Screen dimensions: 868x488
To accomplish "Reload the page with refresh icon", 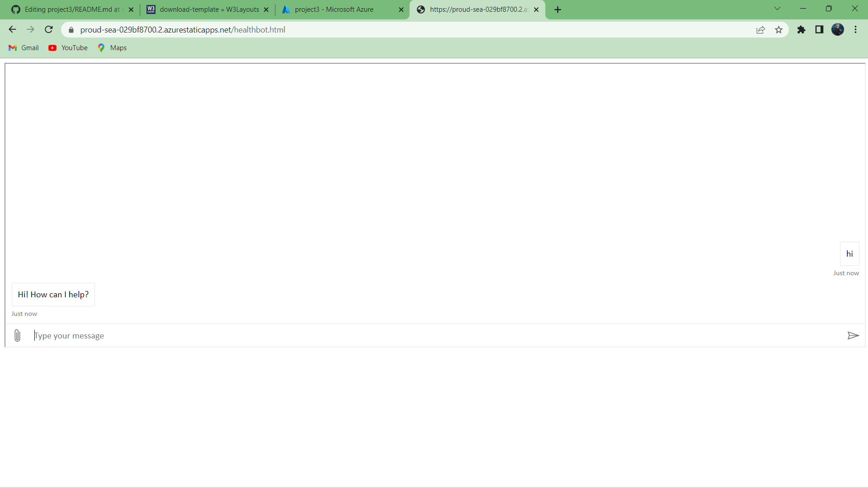I will tap(49, 30).
